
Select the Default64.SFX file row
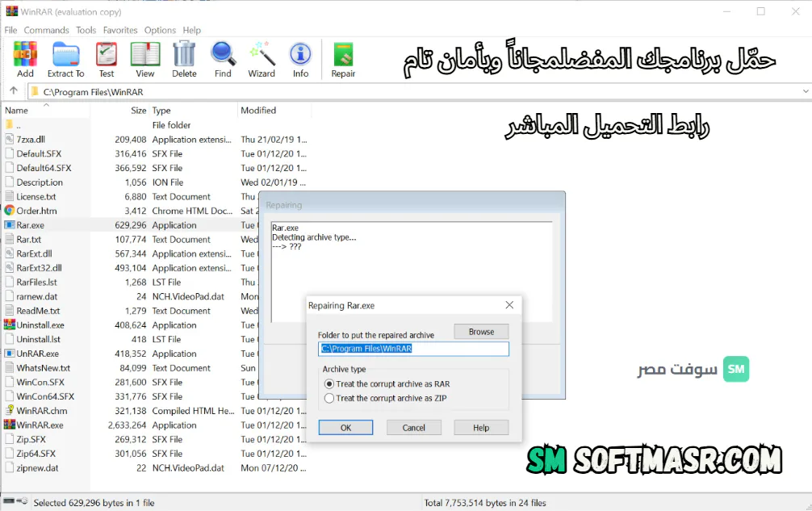155,168
